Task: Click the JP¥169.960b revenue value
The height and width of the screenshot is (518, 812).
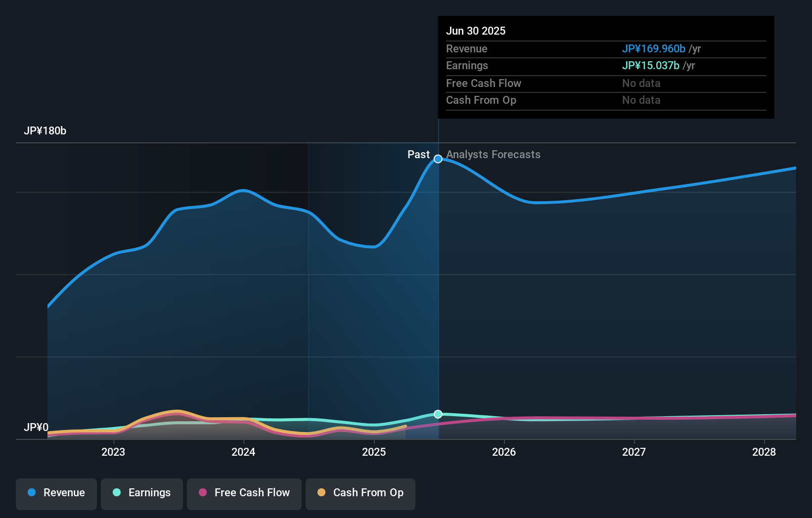Action: click(653, 49)
